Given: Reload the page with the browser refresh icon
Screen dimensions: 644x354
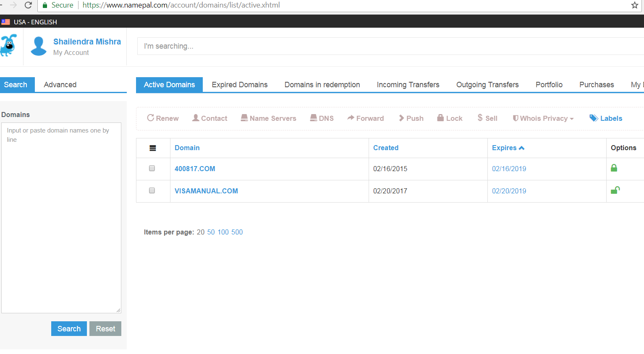Looking at the screenshot, I should tap(29, 5).
